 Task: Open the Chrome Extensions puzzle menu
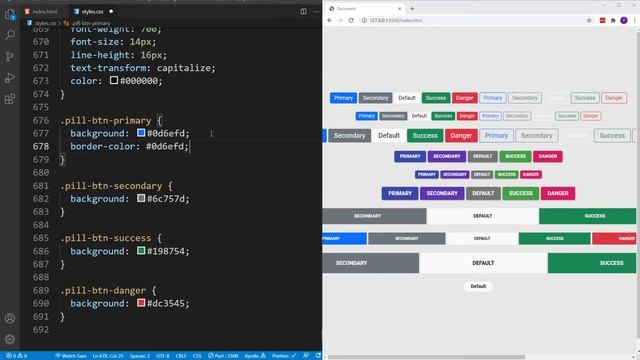613,20
